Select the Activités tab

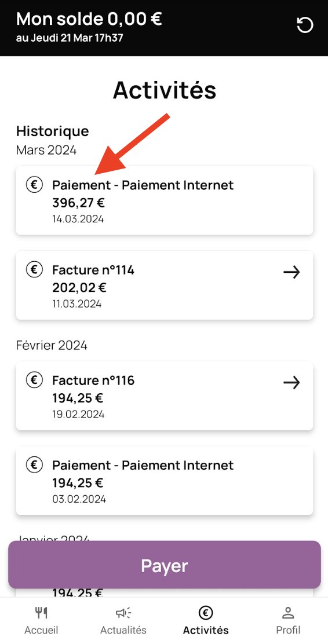[206, 621]
